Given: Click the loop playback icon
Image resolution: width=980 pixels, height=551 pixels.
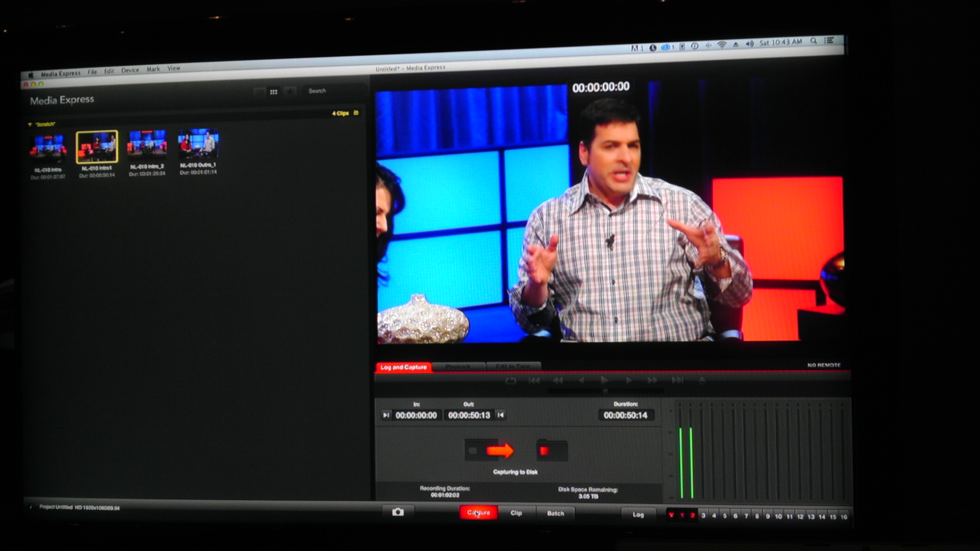Looking at the screenshot, I should 511,381.
